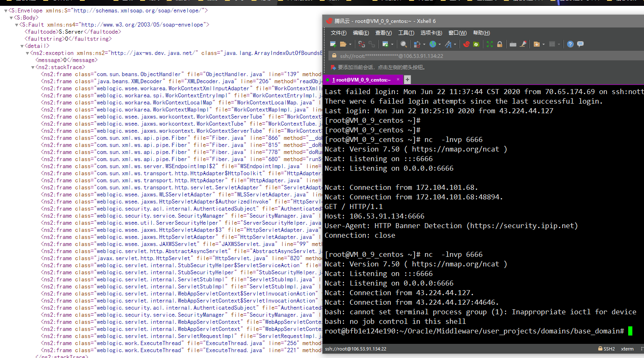Click the Xshell logo in the title bar
This screenshot has width=644, height=358.
click(329, 21)
